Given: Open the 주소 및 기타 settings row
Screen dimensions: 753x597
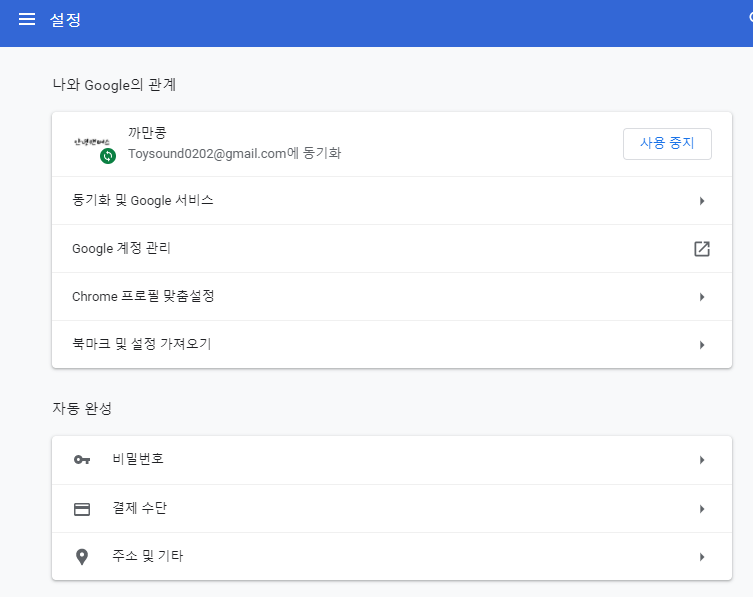Looking at the screenshot, I should click(392, 556).
